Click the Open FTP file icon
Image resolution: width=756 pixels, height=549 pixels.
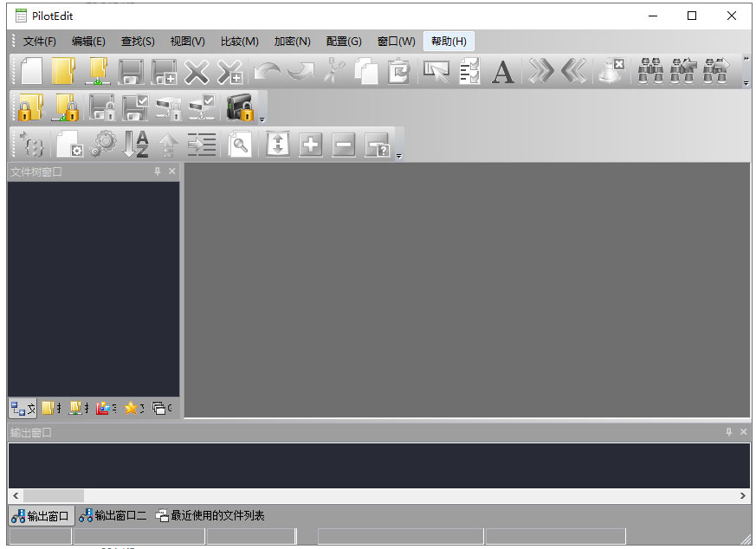98,72
